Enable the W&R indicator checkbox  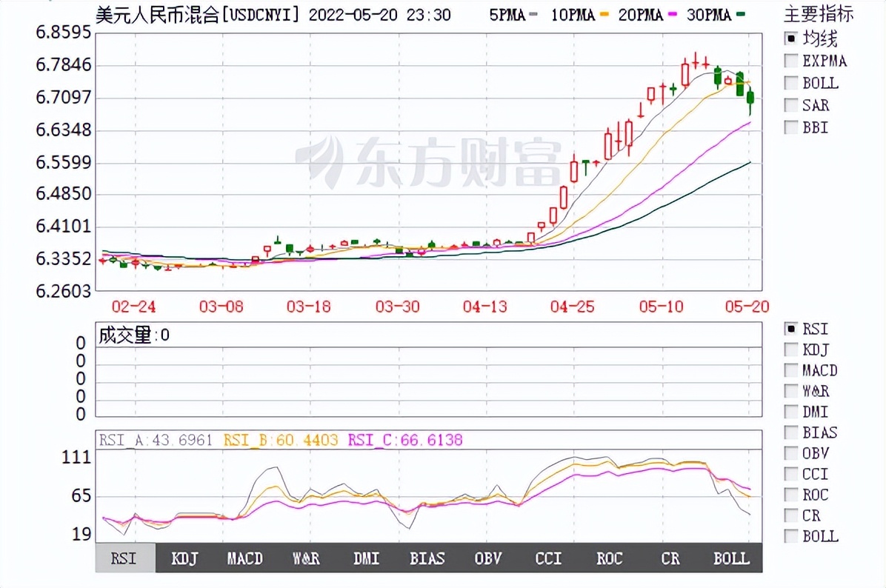[790, 391]
